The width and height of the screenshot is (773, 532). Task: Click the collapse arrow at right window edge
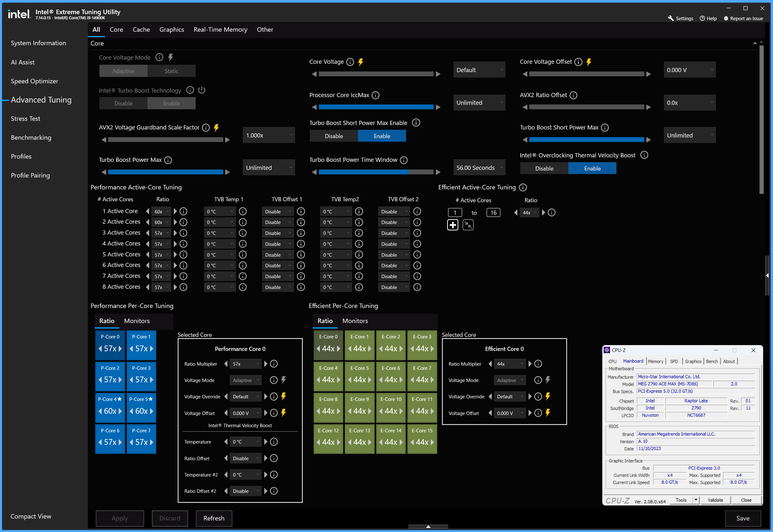click(767, 275)
